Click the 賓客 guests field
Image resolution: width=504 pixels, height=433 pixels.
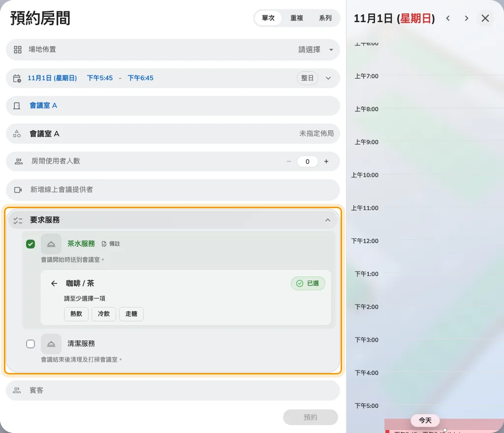(173, 390)
